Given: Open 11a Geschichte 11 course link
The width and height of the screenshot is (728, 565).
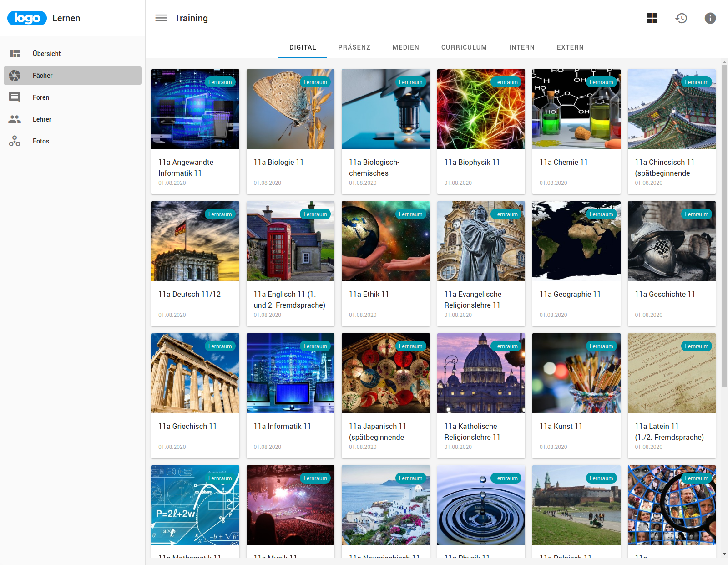Looking at the screenshot, I should coord(665,295).
